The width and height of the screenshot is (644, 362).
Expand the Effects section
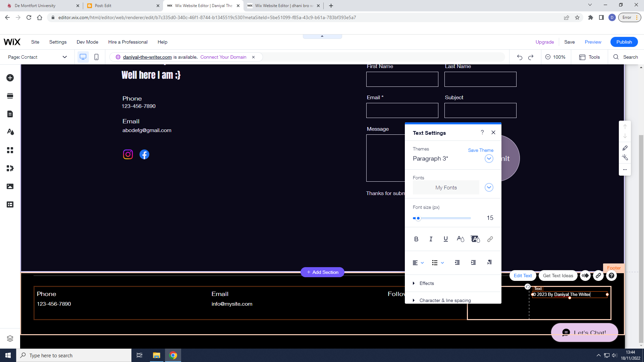(426, 283)
